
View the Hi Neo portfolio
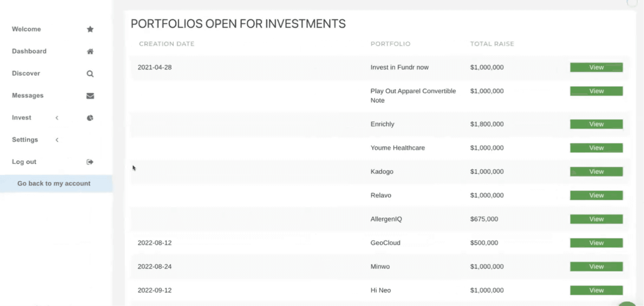click(x=596, y=290)
